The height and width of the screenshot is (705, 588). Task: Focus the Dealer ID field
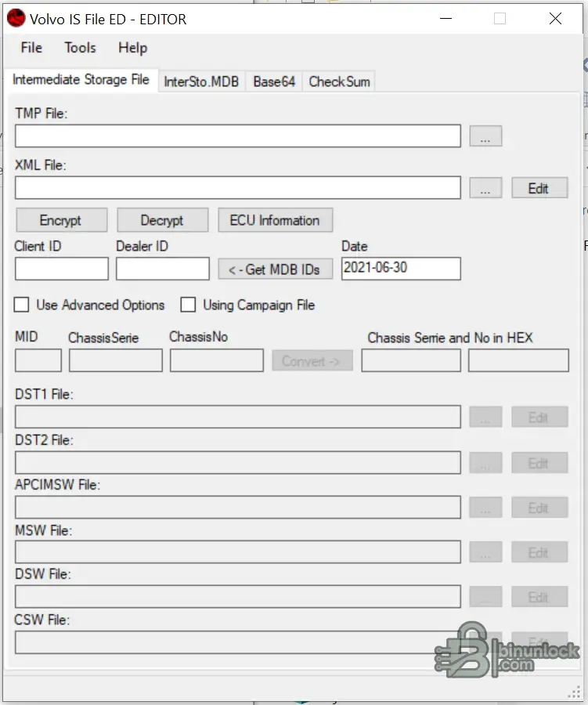tap(163, 269)
